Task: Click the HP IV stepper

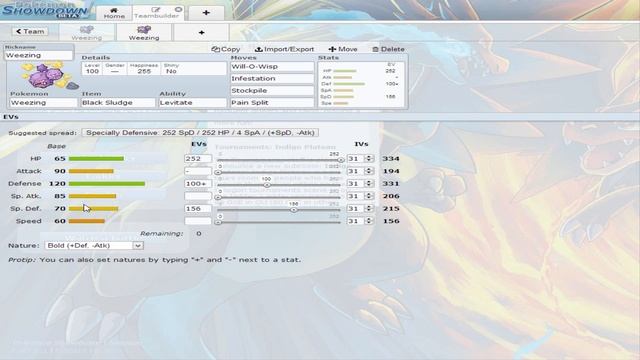Action: click(x=369, y=159)
